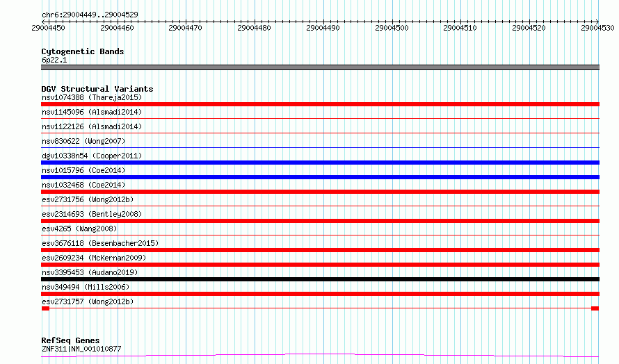Screen dimensions: 619x364
Task: Click the red bar under esv3676118
Action: (x=320, y=250)
